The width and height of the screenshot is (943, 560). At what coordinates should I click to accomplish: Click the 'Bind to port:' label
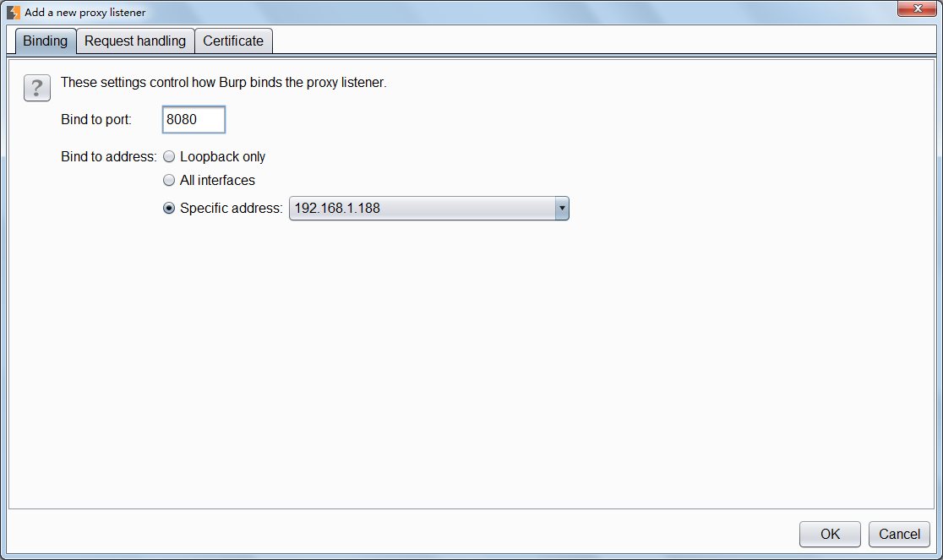click(96, 120)
